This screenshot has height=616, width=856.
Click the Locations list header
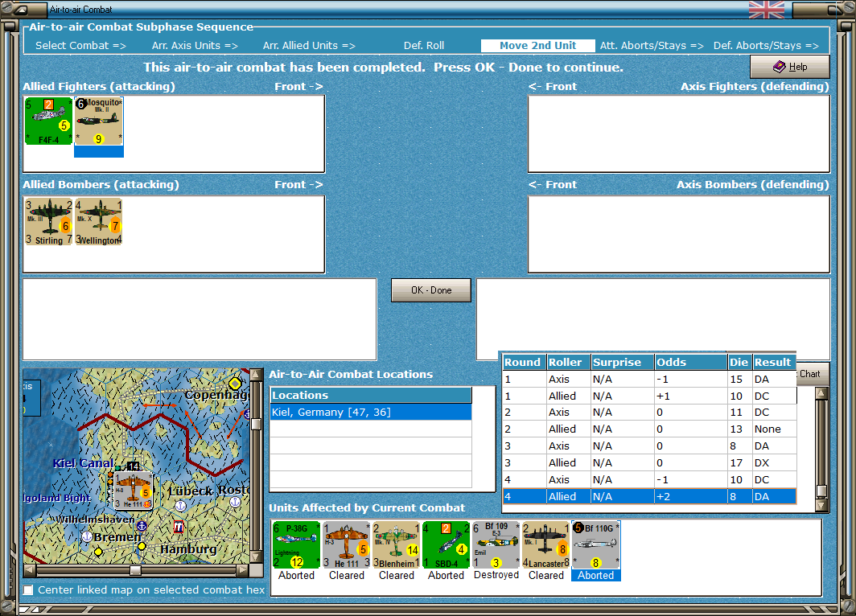coord(371,395)
